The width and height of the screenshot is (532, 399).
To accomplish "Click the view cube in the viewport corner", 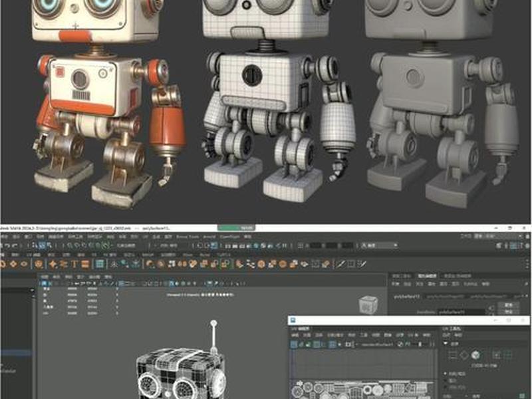I will click(368, 304).
